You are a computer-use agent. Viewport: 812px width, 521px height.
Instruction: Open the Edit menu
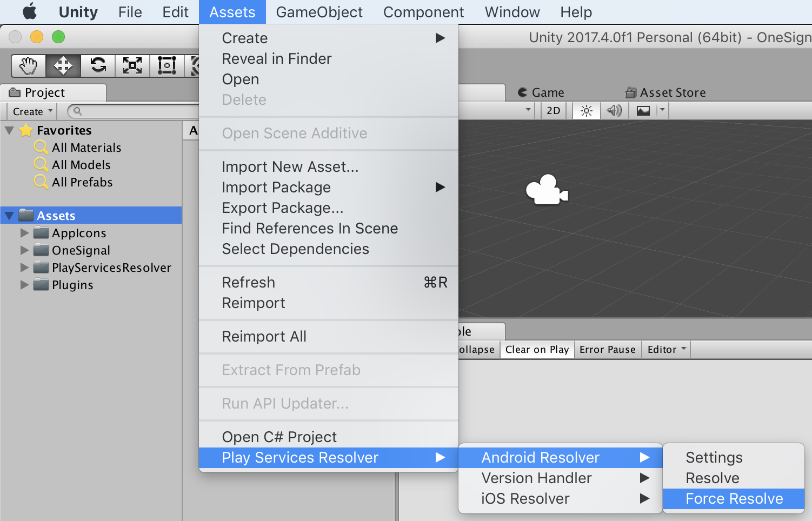click(175, 12)
